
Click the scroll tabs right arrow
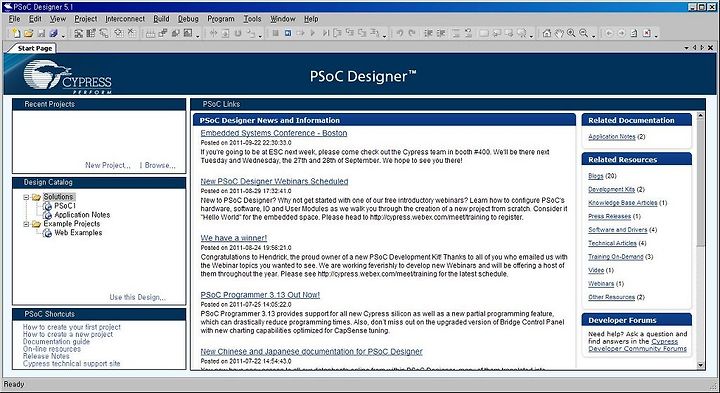click(702, 48)
